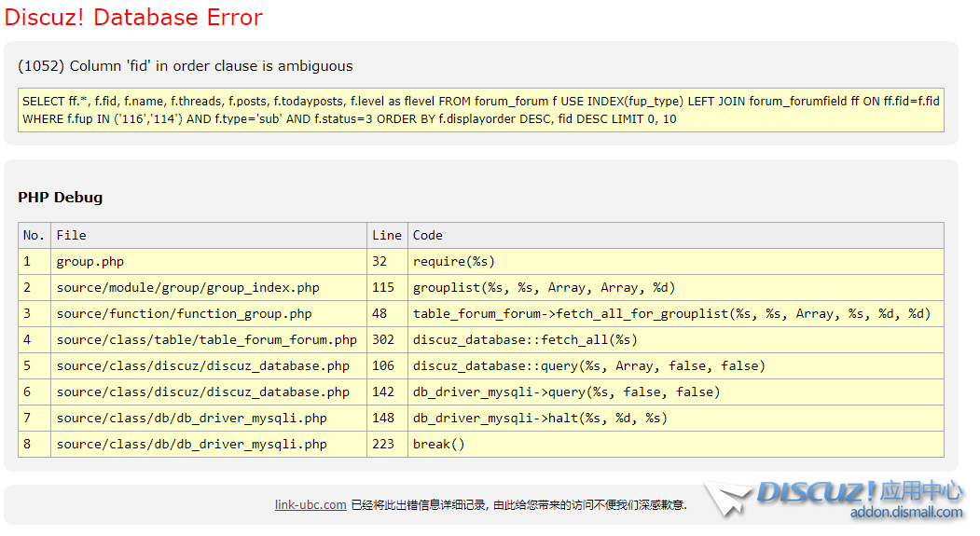This screenshot has height=536, width=980.
Task: Click the db_driver_mysqli->query code cell
Action: coord(676,392)
